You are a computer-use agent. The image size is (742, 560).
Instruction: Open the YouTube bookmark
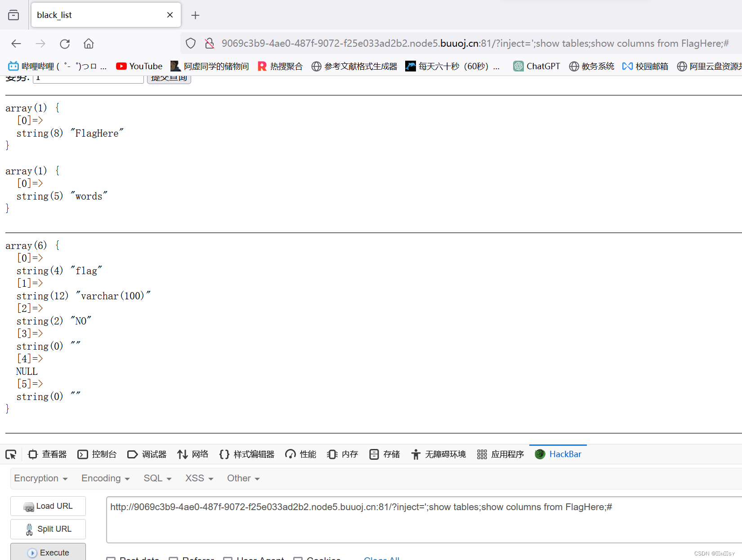tap(139, 66)
